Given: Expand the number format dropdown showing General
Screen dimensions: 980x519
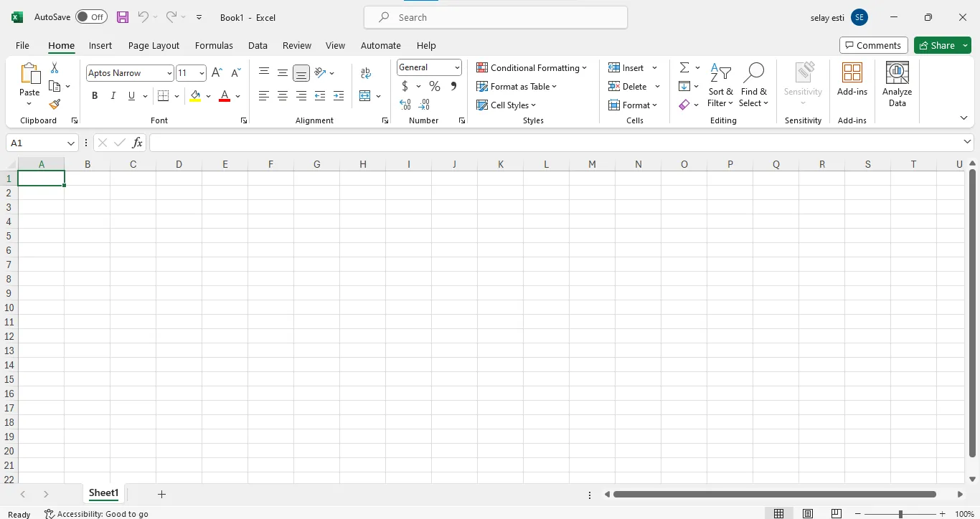Looking at the screenshot, I should [x=456, y=67].
